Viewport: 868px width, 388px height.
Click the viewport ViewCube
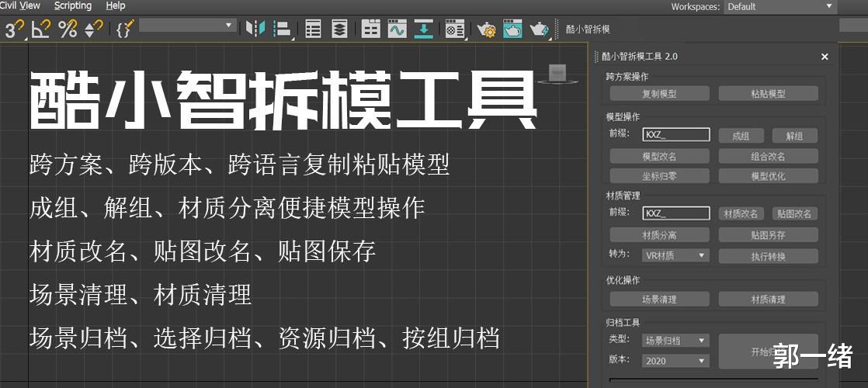(x=557, y=74)
